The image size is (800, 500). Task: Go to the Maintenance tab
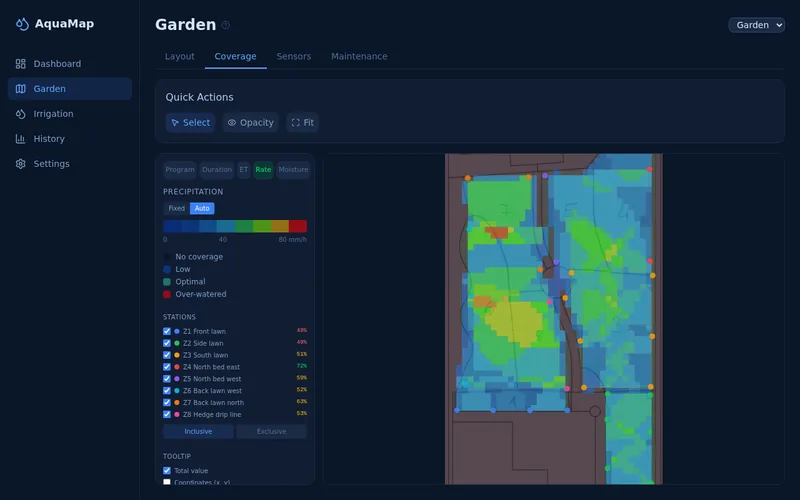coord(359,57)
